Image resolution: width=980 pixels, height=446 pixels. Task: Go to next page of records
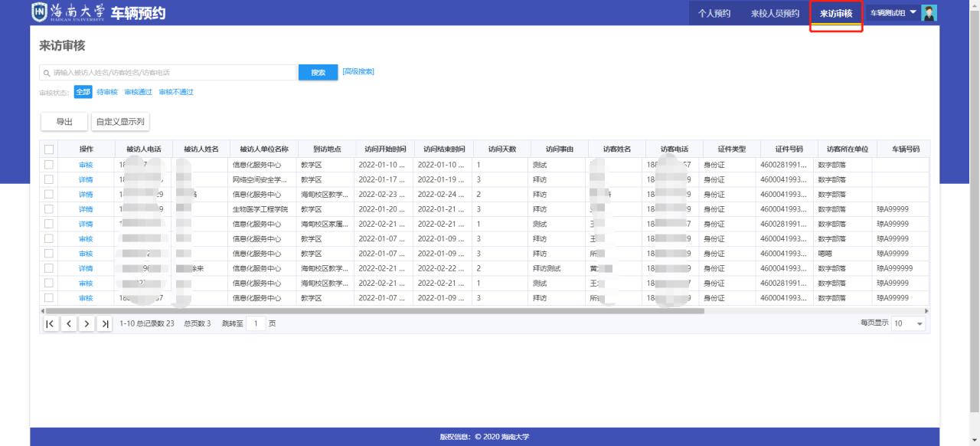pyautogui.click(x=86, y=323)
